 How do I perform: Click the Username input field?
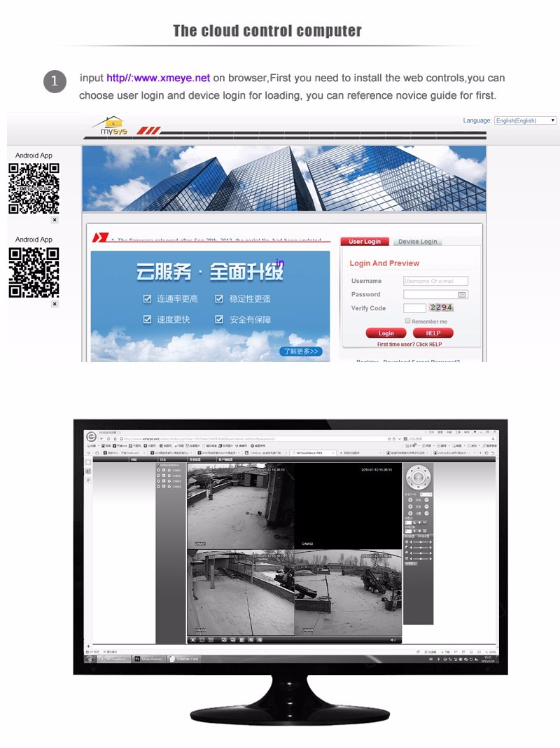tap(435, 281)
